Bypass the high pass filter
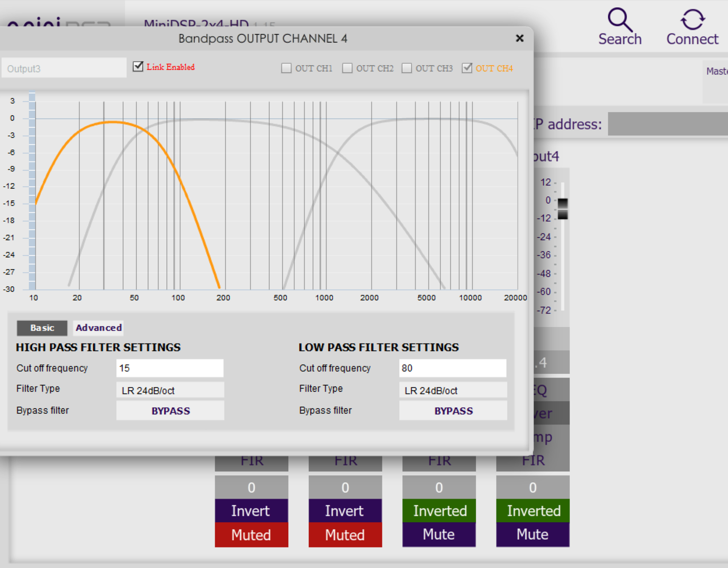 click(170, 411)
